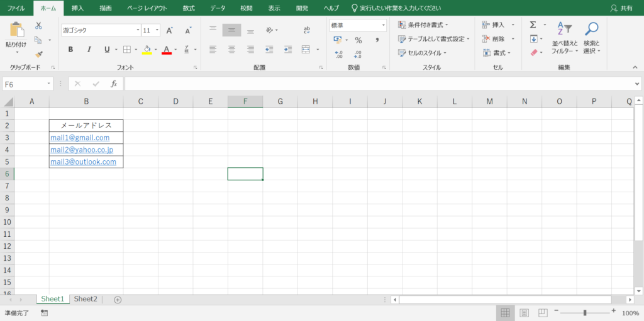This screenshot has width=644, height=321.
Task: Add a new sheet with plus icon
Action: coord(118,300)
